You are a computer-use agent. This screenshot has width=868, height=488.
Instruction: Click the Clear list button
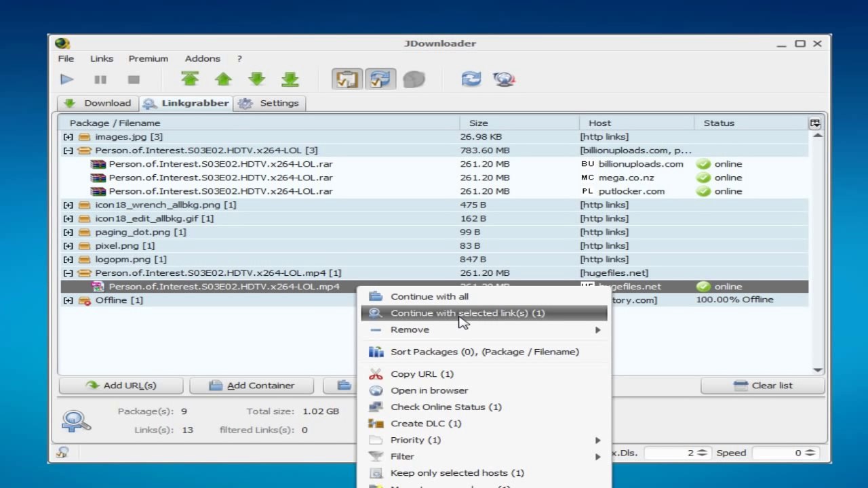click(763, 386)
